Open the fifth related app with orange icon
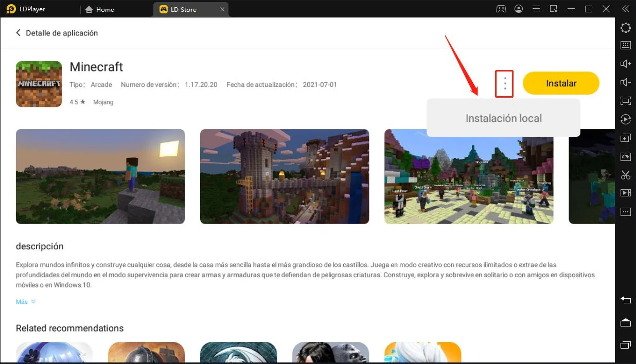 tap(422, 353)
